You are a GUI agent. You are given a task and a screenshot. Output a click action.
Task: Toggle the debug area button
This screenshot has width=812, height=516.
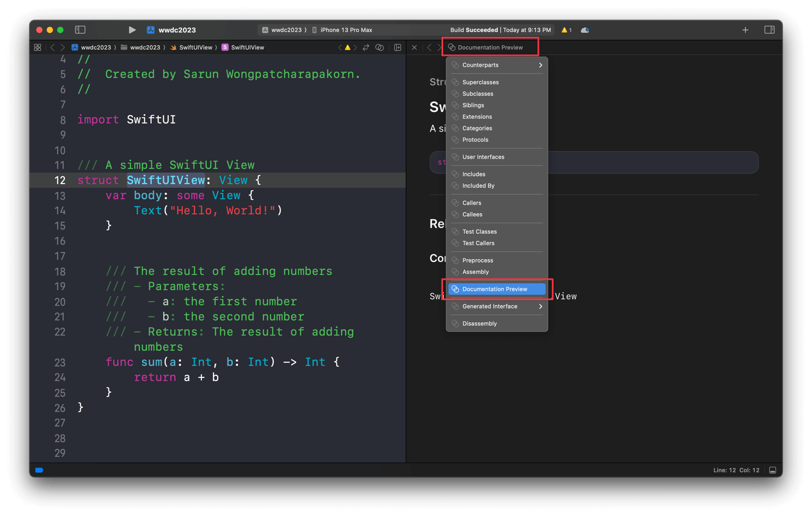tap(772, 470)
